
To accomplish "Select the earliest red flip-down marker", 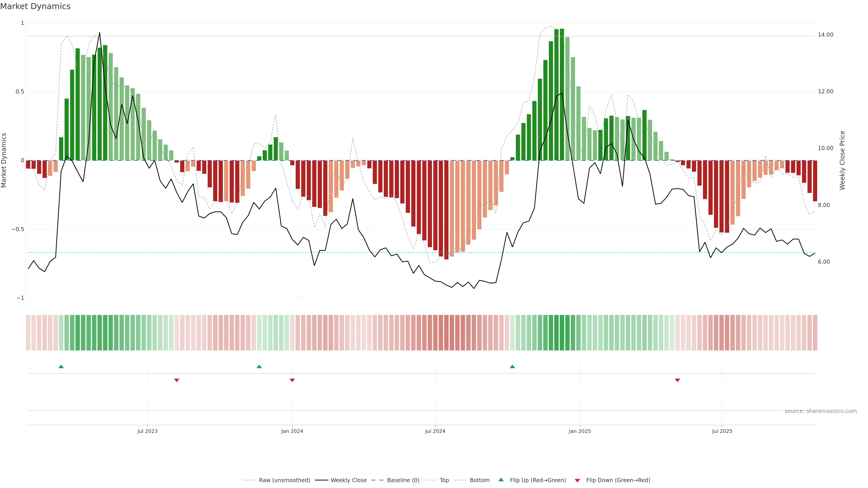I will point(177,380).
